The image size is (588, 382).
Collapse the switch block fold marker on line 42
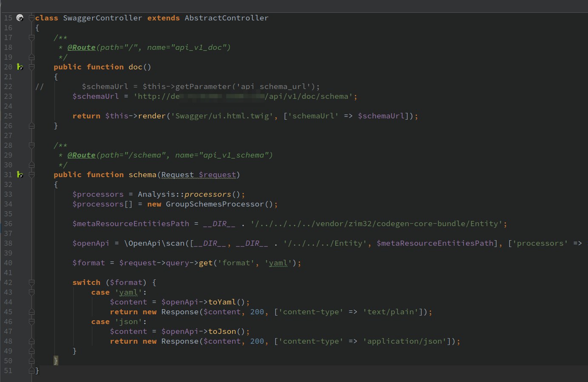[31, 282]
